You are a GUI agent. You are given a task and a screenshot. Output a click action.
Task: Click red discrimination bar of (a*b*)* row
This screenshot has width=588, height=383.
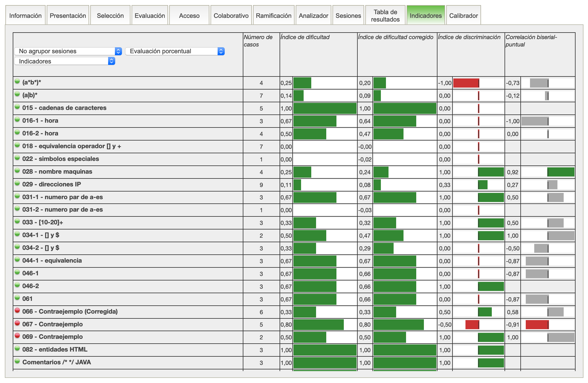click(466, 83)
